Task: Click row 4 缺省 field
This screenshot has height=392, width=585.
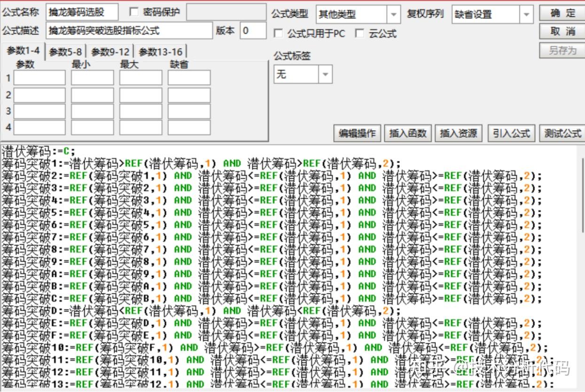Action: tap(189, 127)
